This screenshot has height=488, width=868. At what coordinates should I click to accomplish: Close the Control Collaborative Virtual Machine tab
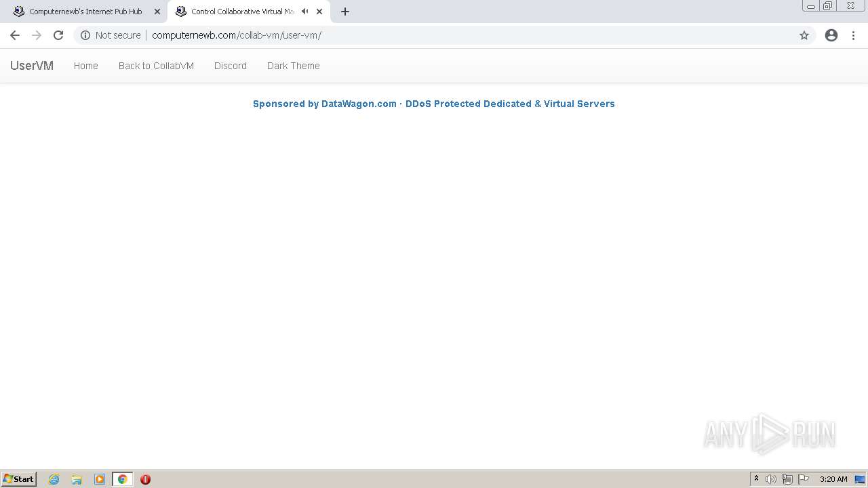(x=319, y=12)
